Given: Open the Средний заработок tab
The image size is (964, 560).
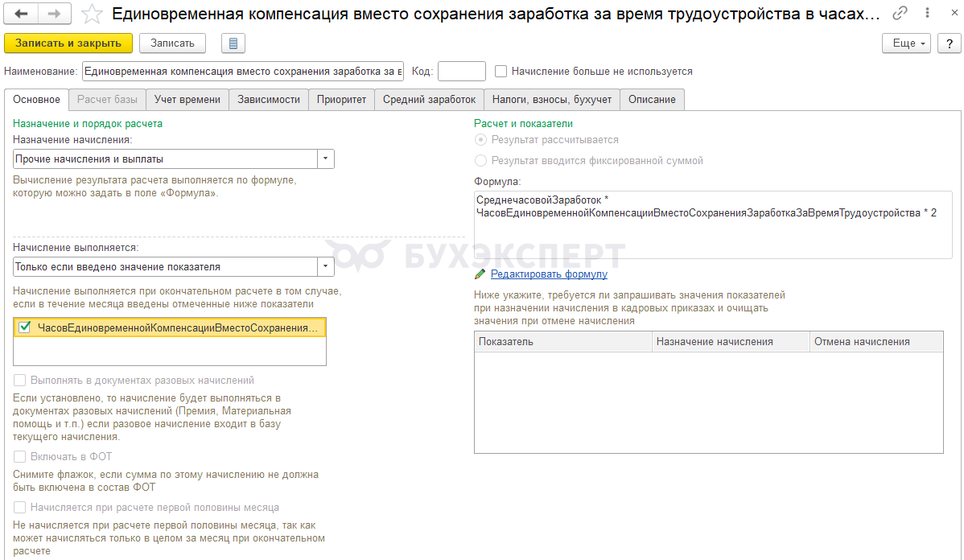Looking at the screenshot, I should 429,100.
